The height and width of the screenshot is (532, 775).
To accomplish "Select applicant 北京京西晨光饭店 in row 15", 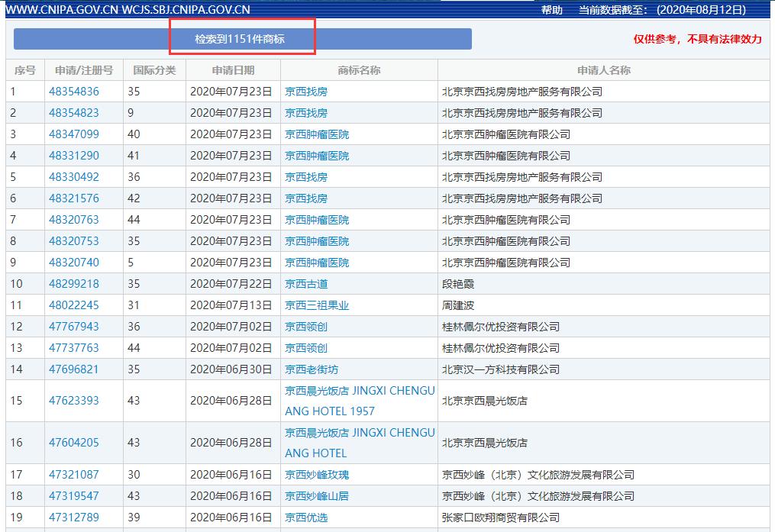I will 484,401.
